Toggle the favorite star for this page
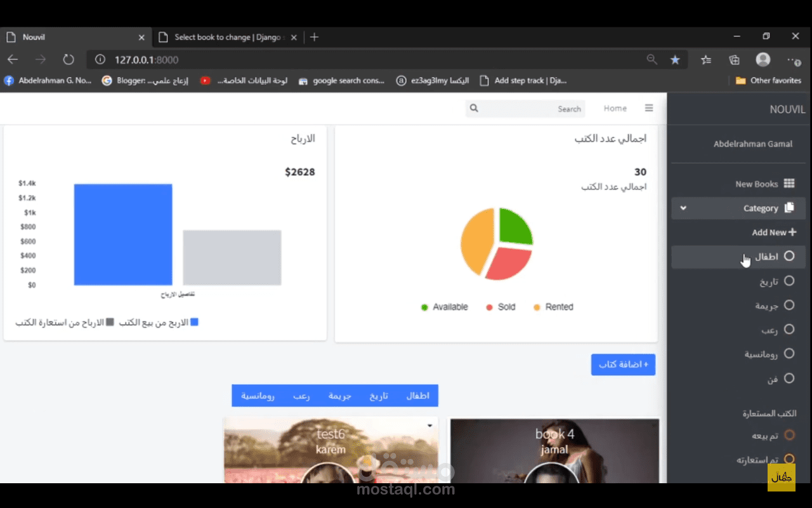The image size is (812, 508). [675, 60]
